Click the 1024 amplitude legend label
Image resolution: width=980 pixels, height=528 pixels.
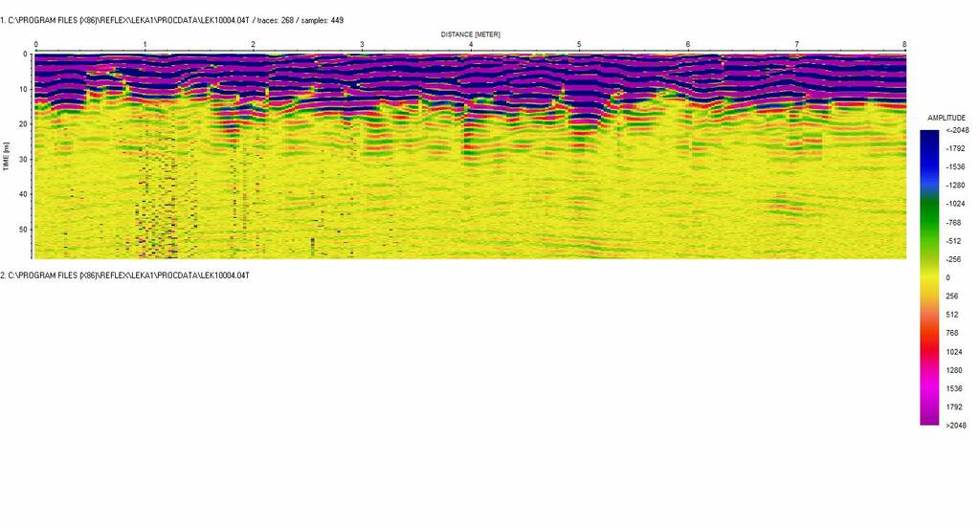(x=955, y=351)
